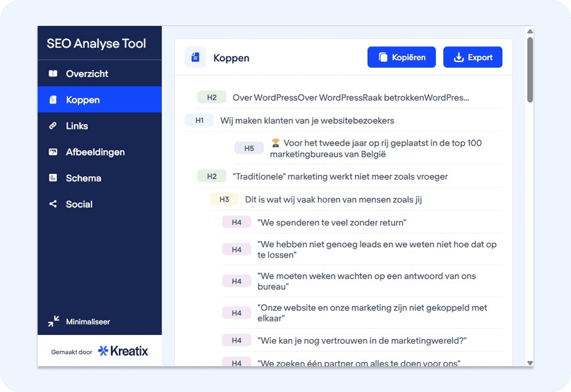571x392 pixels.
Task: Click the Overzicht book icon in sidebar
Action: click(53, 74)
